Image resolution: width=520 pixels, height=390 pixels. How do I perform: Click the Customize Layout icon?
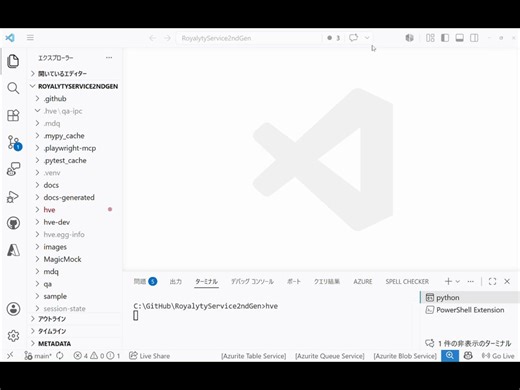pyautogui.click(x=430, y=38)
